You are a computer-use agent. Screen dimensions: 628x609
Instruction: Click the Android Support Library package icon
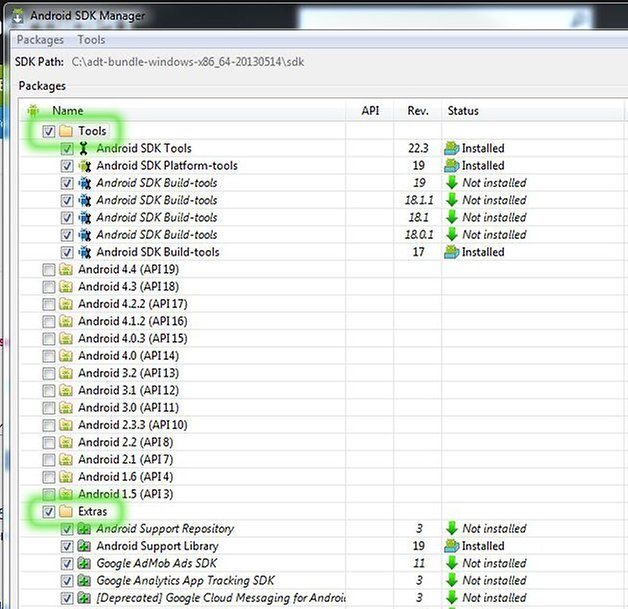(x=84, y=546)
